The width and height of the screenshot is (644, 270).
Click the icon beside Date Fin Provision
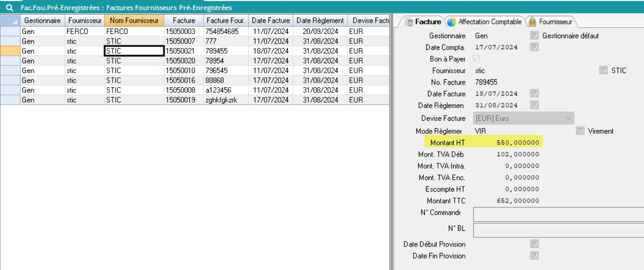click(x=534, y=256)
